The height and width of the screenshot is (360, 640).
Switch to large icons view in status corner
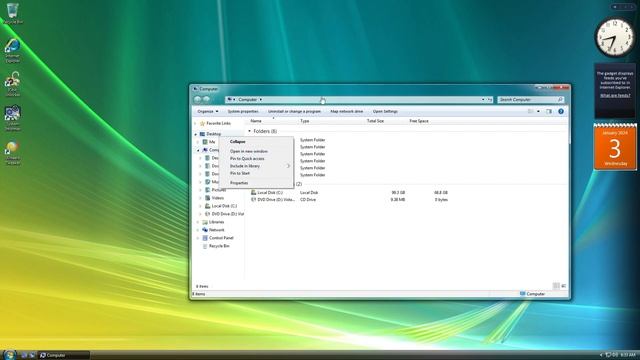pyautogui.click(x=564, y=286)
